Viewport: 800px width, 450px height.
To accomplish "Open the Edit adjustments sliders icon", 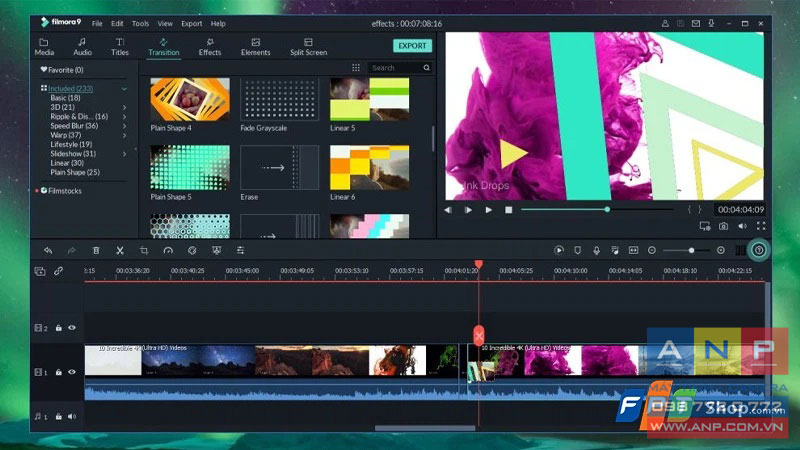I will click(x=240, y=251).
